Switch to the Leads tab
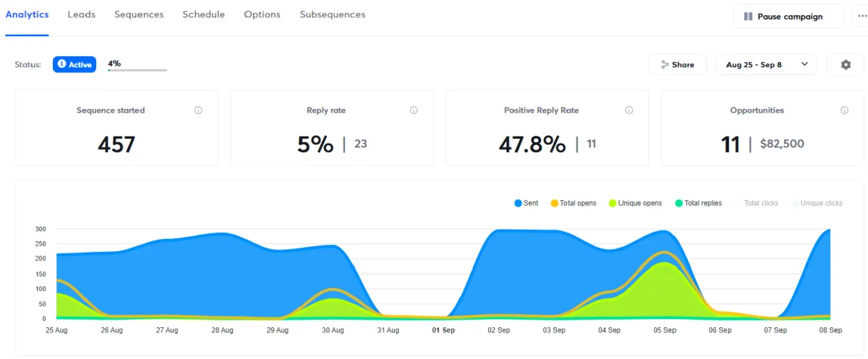 click(81, 14)
